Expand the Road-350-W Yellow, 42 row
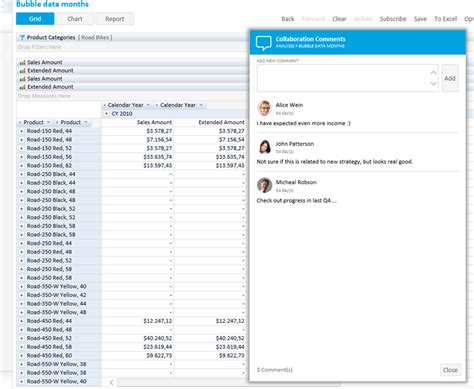This screenshot has height=389, width=474. coord(22,295)
